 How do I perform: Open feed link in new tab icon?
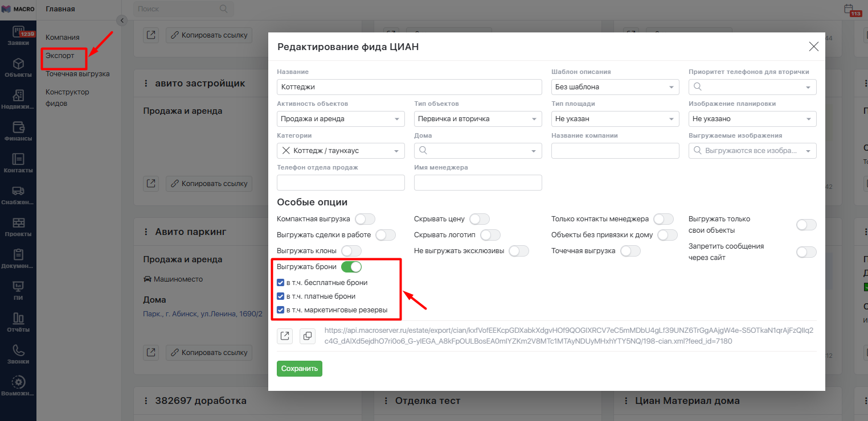click(x=285, y=336)
